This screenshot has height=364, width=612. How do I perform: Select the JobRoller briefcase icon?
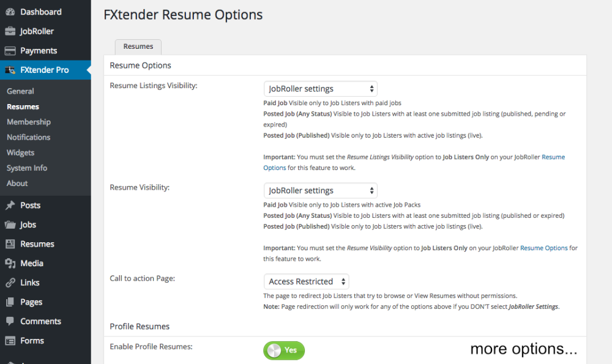coord(9,31)
